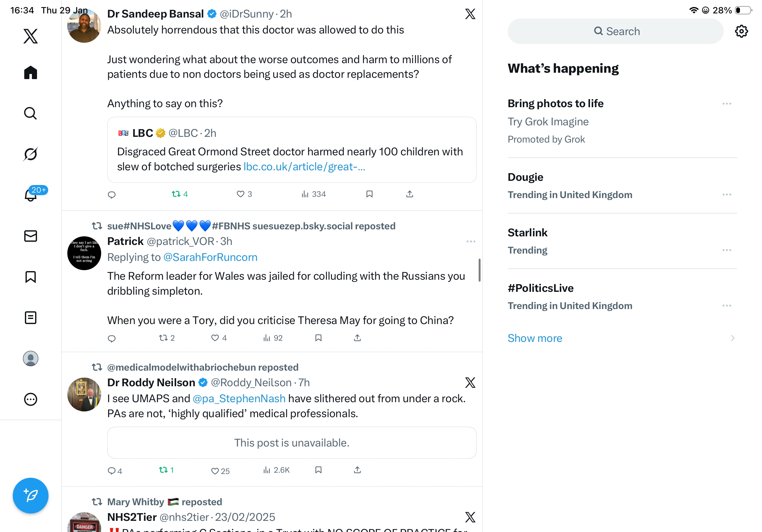Open more options for Dougie trend
The image size is (762, 532).
click(x=726, y=195)
